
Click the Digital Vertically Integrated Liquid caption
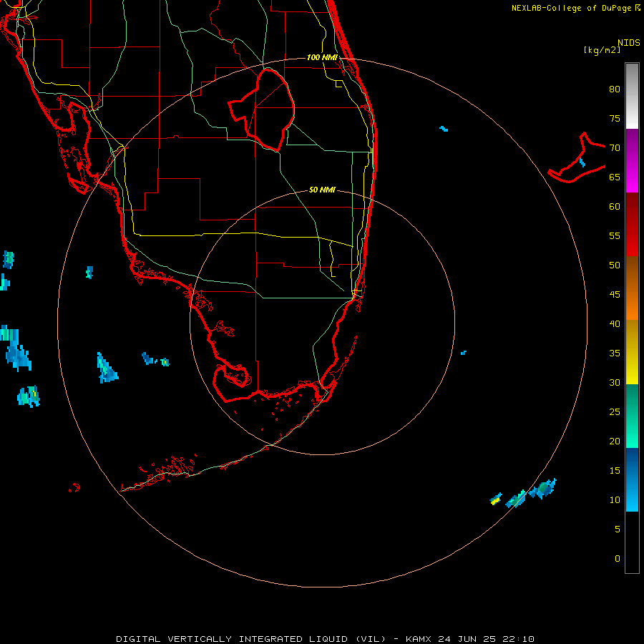pyautogui.click(x=251, y=639)
